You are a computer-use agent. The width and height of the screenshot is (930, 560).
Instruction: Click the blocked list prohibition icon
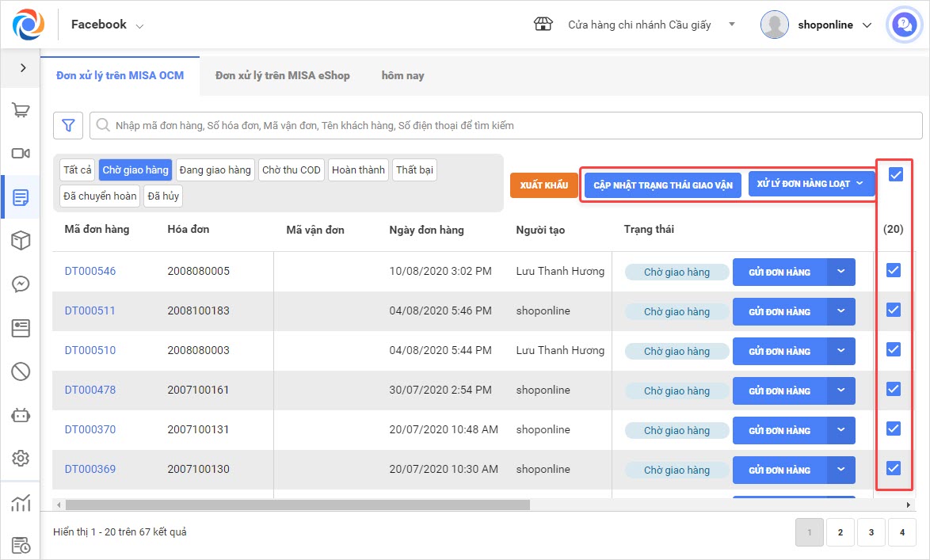[x=21, y=371]
